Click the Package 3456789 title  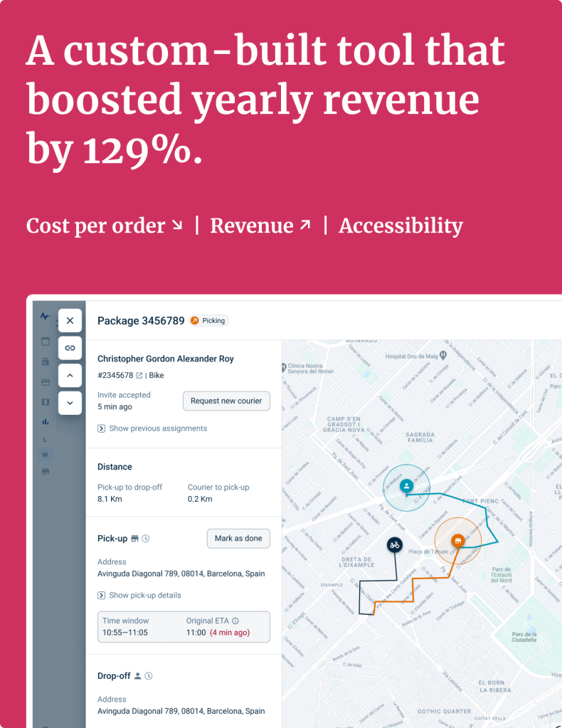coord(141,320)
